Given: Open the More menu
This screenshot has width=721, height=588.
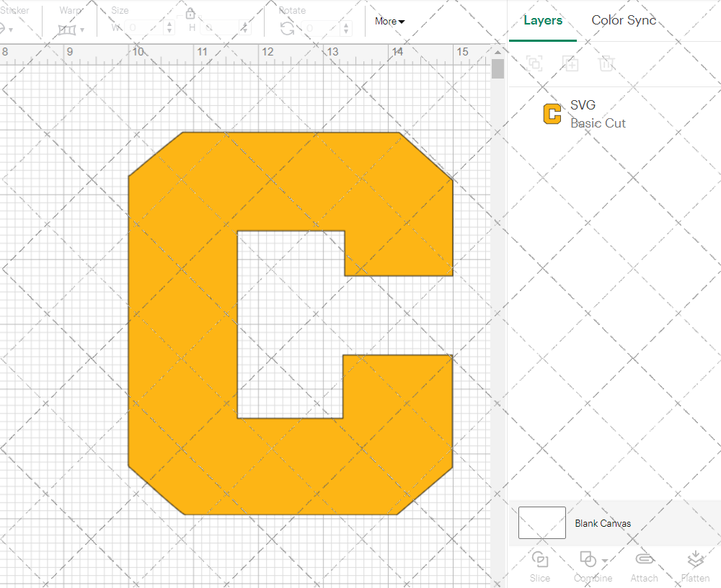Looking at the screenshot, I should [x=389, y=22].
